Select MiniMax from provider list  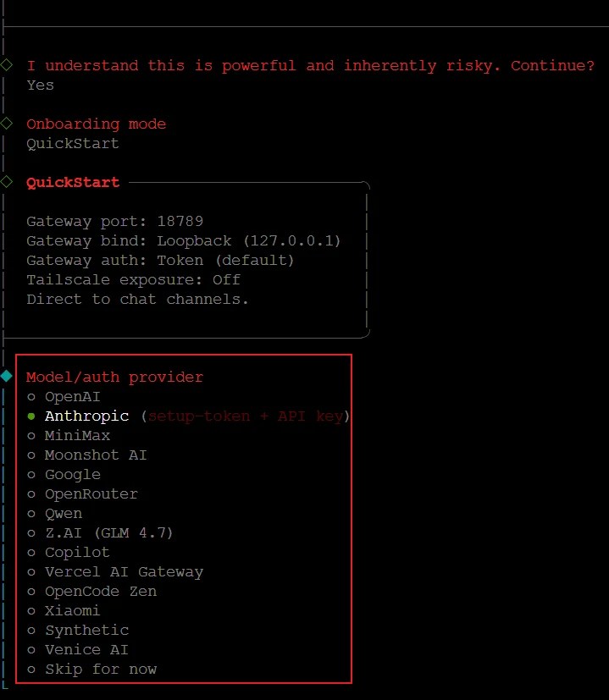click(77, 435)
